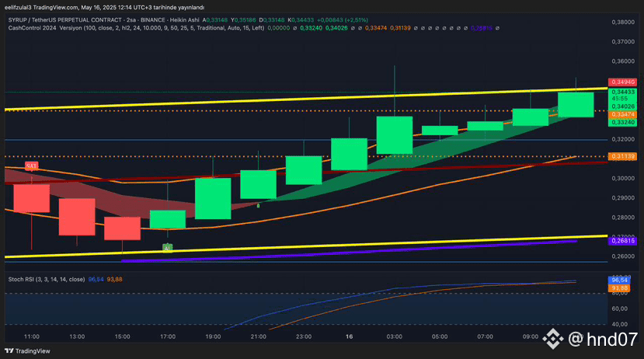
Task: Click the 0,37000 price scale tick
Action: pyautogui.click(x=623, y=42)
